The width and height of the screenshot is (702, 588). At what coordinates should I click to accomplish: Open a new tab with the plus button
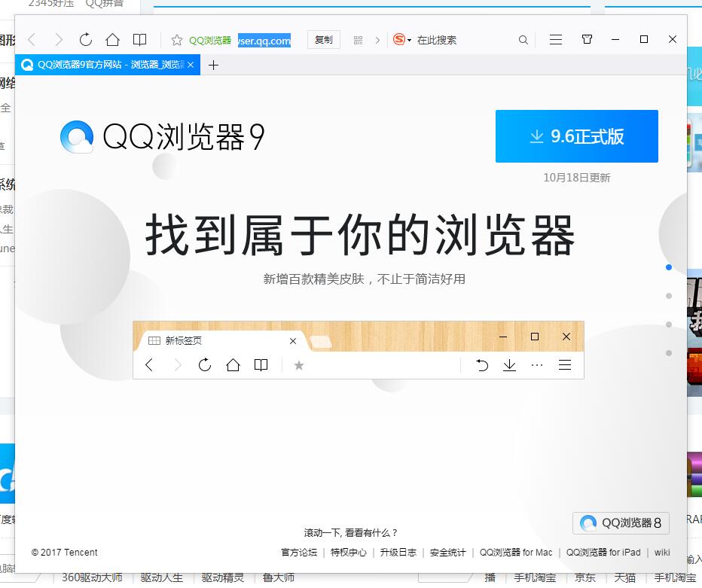click(x=214, y=66)
